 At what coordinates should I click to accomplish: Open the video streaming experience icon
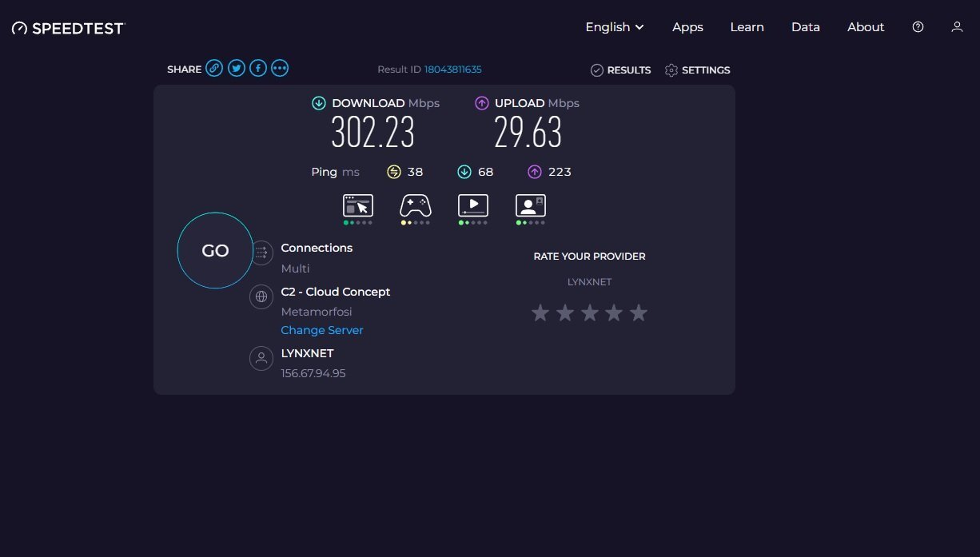tap(473, 206)
